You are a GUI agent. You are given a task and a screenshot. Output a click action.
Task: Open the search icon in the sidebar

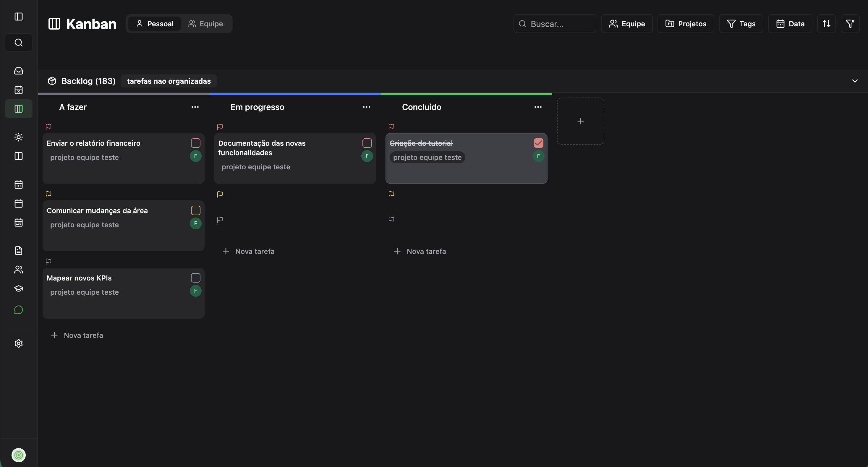(x=18, y=42)
